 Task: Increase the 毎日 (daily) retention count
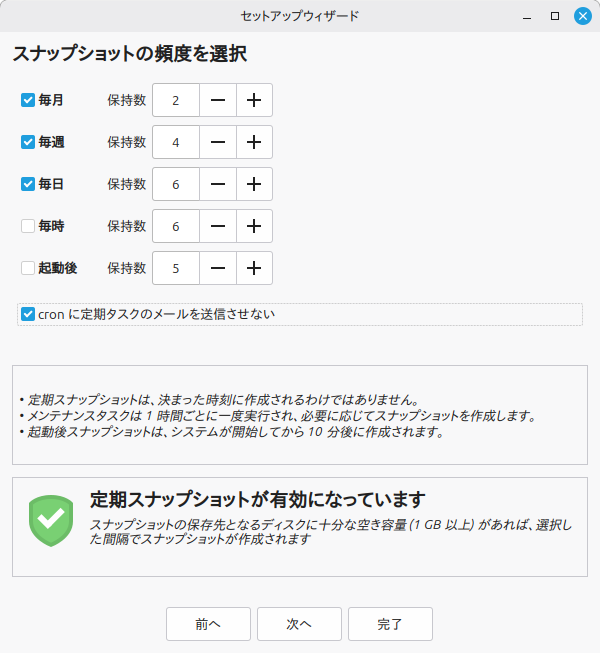tap(254, 184)
